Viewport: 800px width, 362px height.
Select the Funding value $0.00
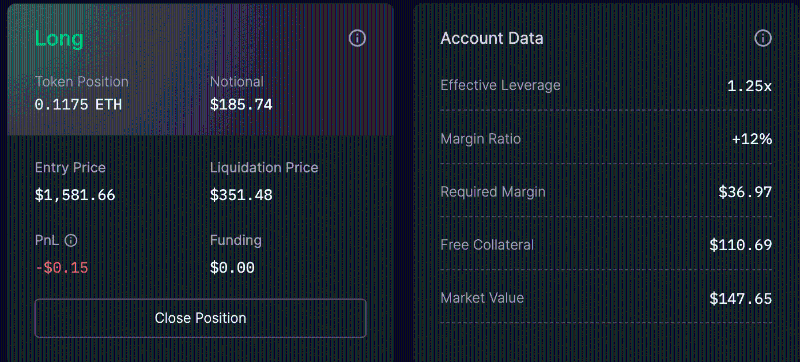click(x=232, y=268)
